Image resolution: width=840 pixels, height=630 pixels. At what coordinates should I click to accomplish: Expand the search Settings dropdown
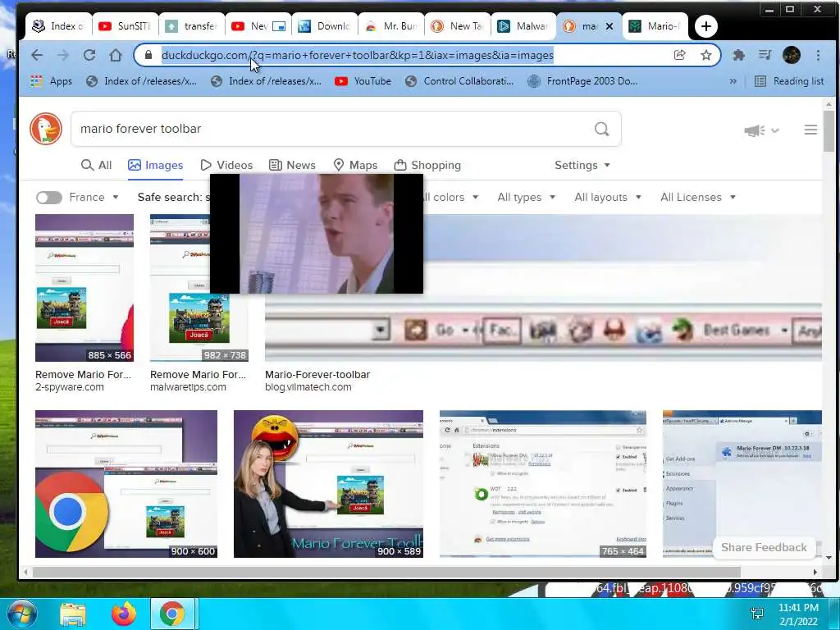point(582,165)
